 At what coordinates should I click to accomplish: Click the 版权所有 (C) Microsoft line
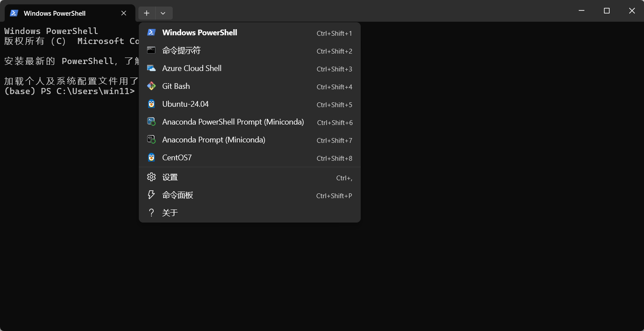coord(71,41)
